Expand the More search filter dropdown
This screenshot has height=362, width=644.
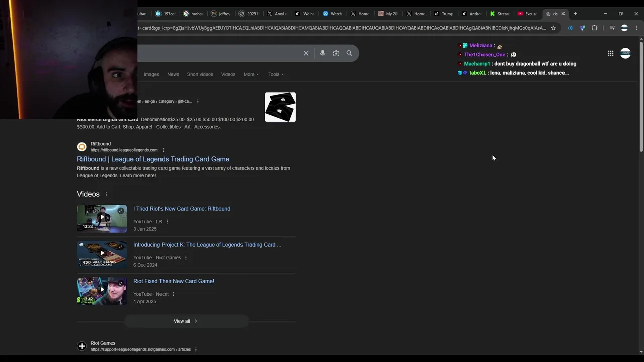tap(251, 74)
